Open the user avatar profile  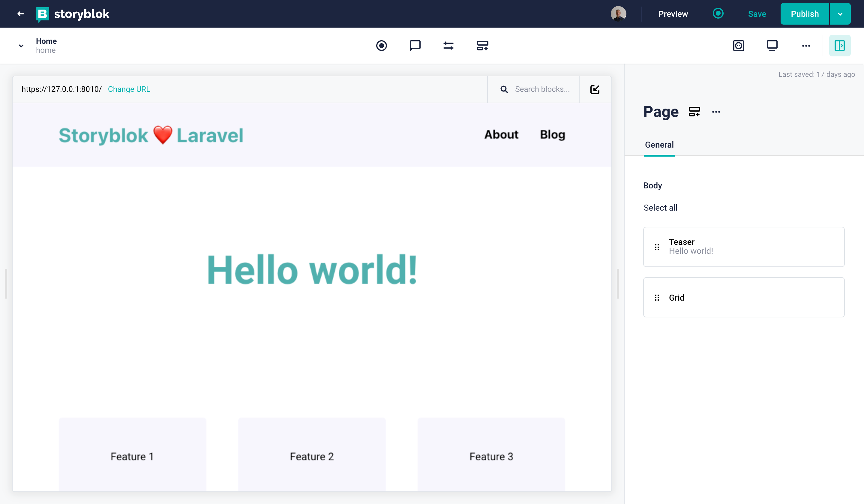tap(618, 14)
